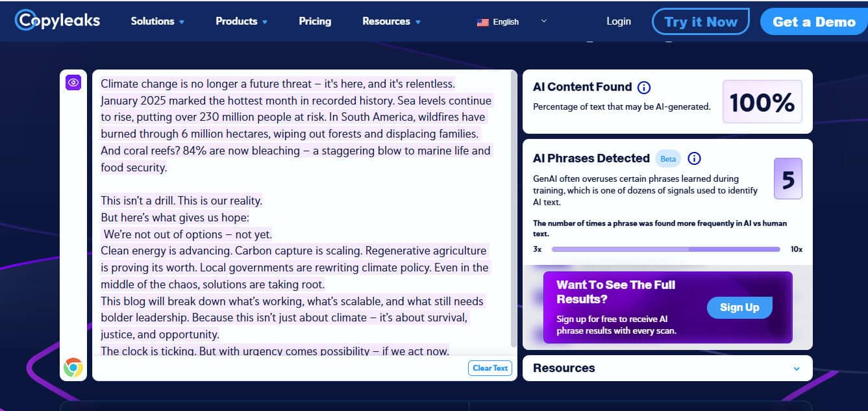
Task: Click the text panel vertical scrollbar
Action: 514,209
